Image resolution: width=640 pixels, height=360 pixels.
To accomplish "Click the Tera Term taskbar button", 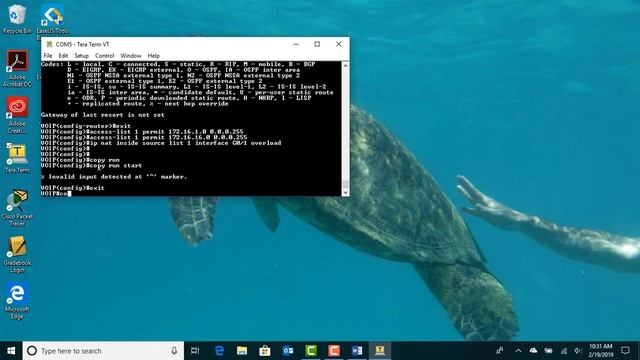I will point(380,351).
